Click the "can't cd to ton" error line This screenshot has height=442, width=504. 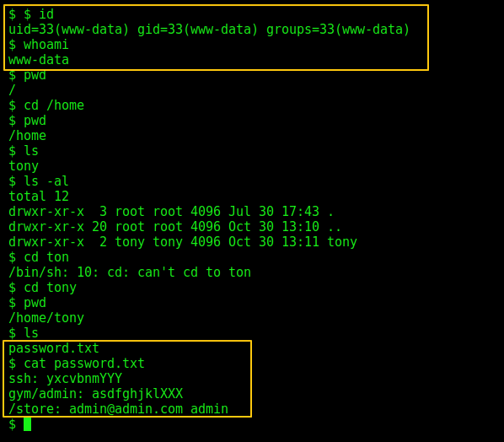130,272
